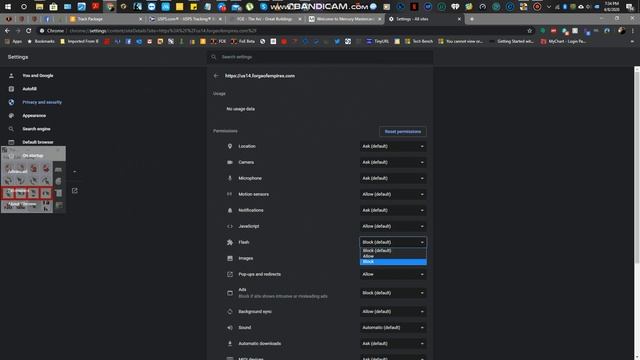Click the Windows Start button
The image size is (640, 360).
pos(8,7)
